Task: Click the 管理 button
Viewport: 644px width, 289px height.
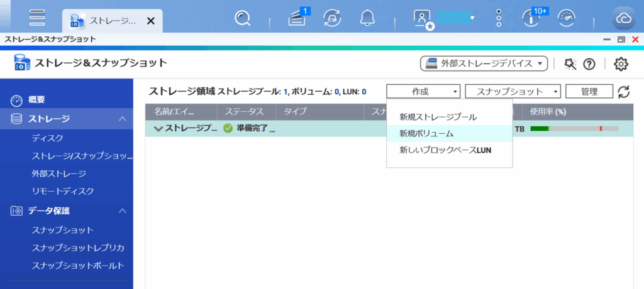Action: point(589,92)
